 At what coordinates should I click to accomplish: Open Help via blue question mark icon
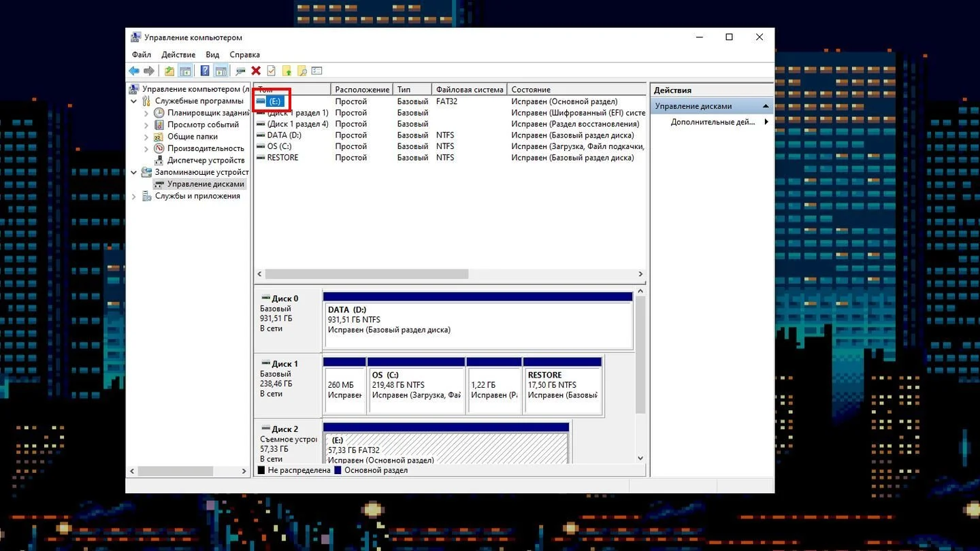point(205,71)
